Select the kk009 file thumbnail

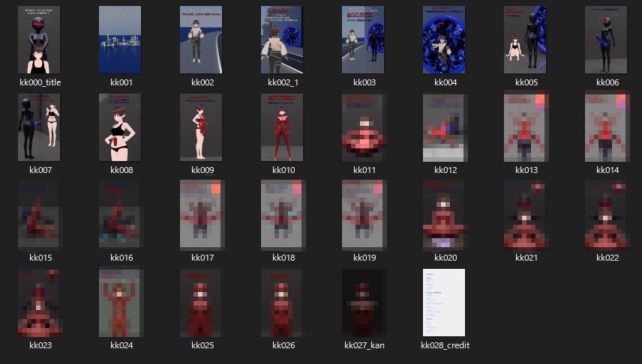[x=201, y=127]
